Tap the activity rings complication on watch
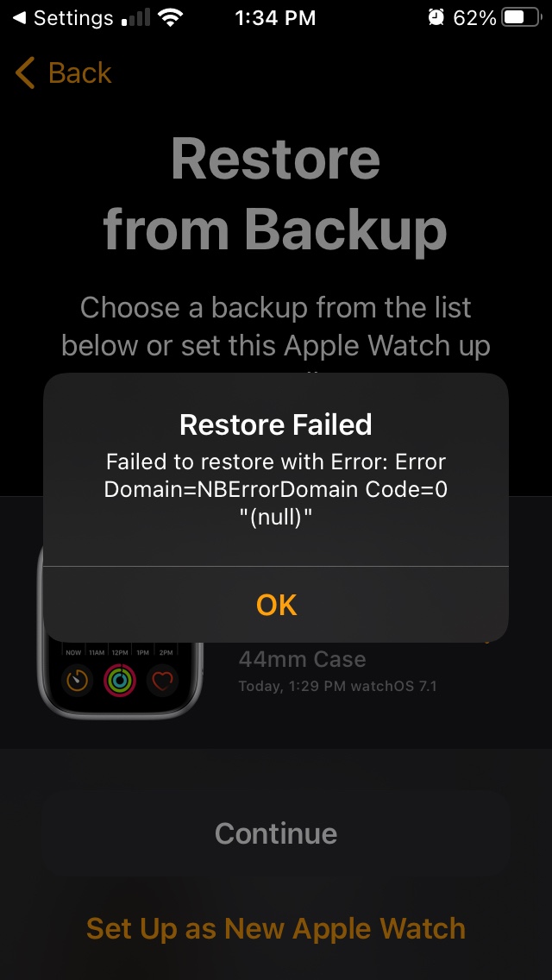The image size is (552, 980). [120, 680]
